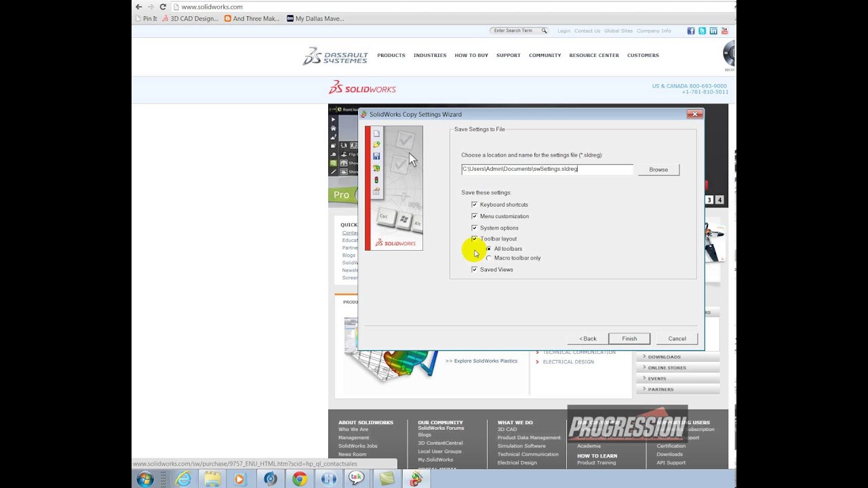Click the red SolidWorks logo in header
868x488 pixels.
[x=362, y=88]
